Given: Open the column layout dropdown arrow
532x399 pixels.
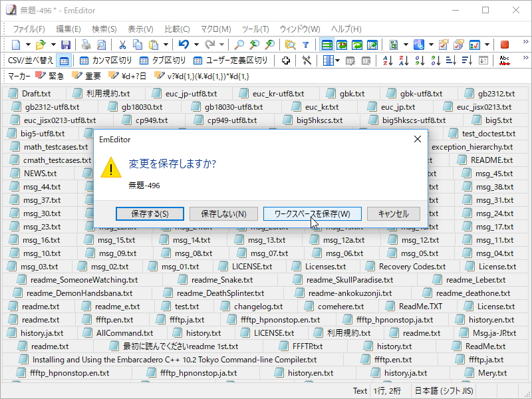Looking at the screenshot, I should pyautogui.click(x=337, y=61).
